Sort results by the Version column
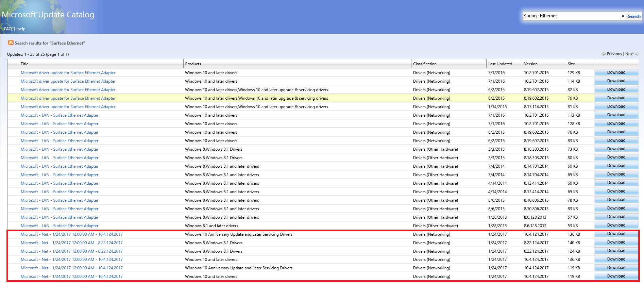The width and height of the screenshot is (644, 284). [531, 64]
